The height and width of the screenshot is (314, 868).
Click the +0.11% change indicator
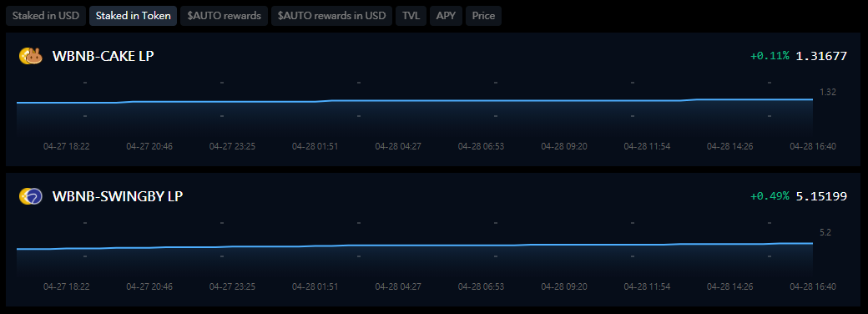point(770,56)
